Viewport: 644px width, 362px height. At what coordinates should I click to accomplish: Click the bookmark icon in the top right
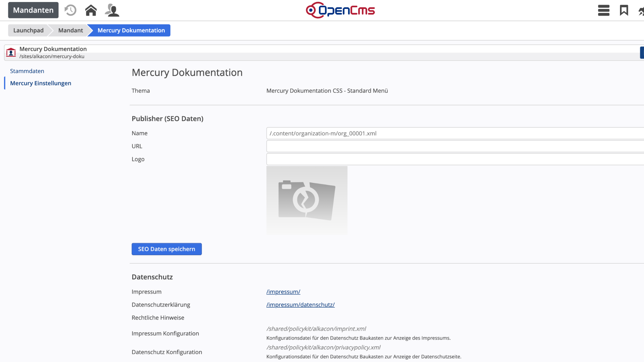coord(624,10)
